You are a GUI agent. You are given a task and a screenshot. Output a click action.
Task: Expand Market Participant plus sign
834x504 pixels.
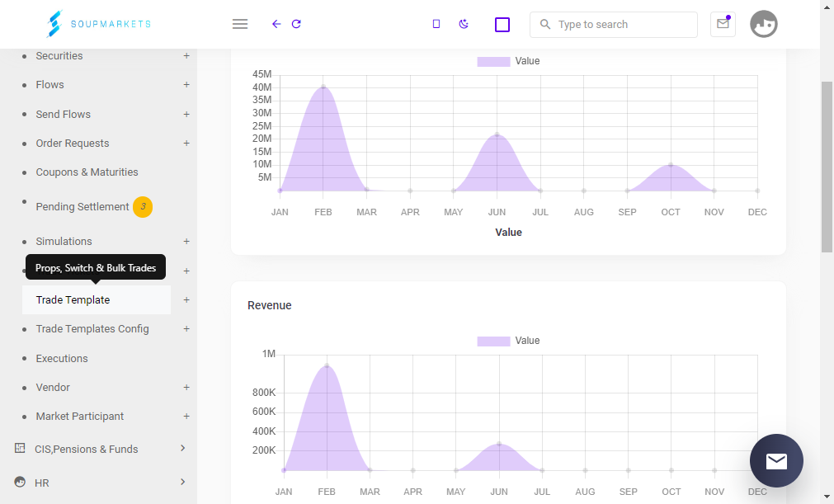186,417
